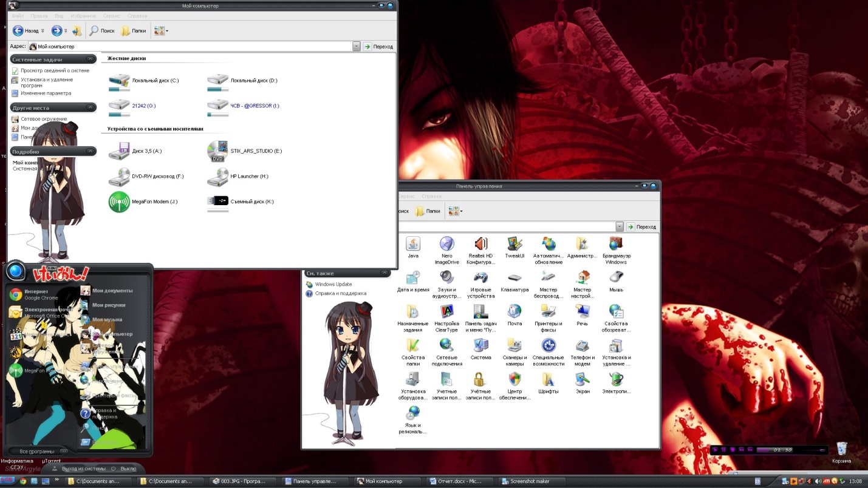Collapse the Другие места panel

pos(91,107)
